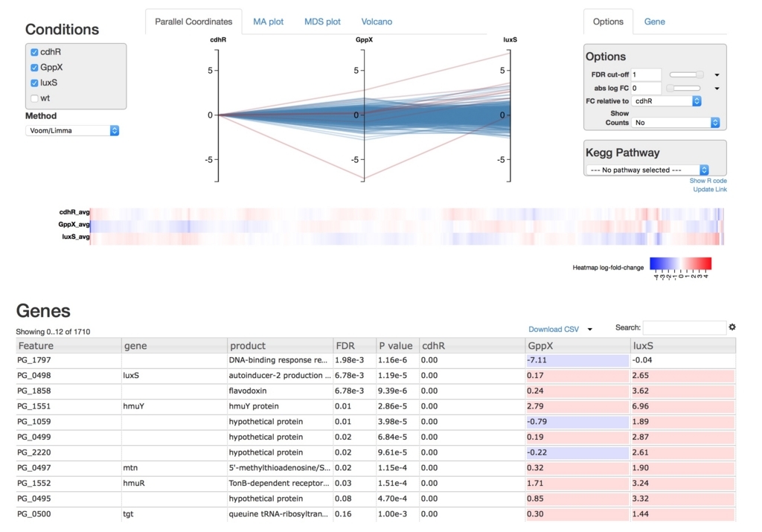Image resolution: width=762 pixels, height=532 pixels.
Task: Switch to the MA plot tab
Action: (x=268, y=22)
